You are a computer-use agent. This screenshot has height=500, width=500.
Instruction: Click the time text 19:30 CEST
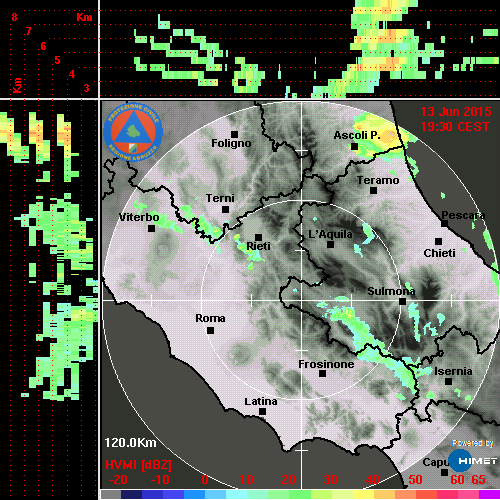point(455,127)
